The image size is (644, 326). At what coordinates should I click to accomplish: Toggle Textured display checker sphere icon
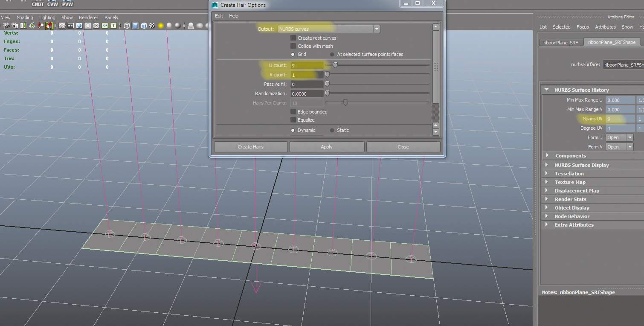click(152, 26)
